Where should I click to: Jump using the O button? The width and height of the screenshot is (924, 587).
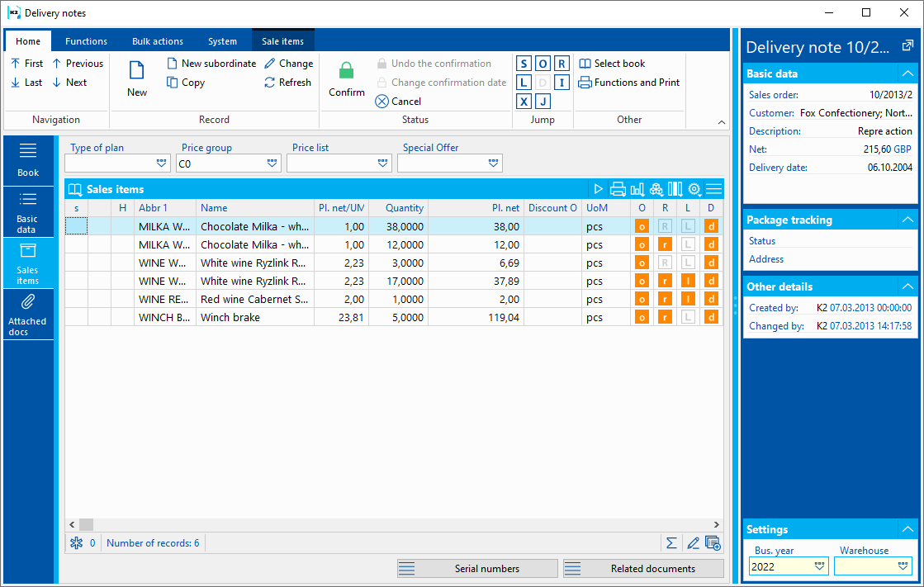543,64
